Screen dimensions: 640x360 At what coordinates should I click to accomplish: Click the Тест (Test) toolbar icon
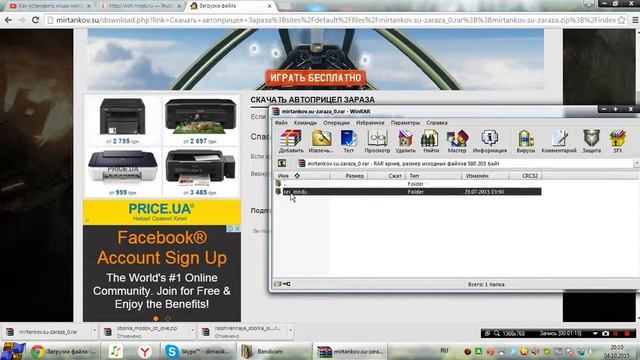click(x=349, y=141)
